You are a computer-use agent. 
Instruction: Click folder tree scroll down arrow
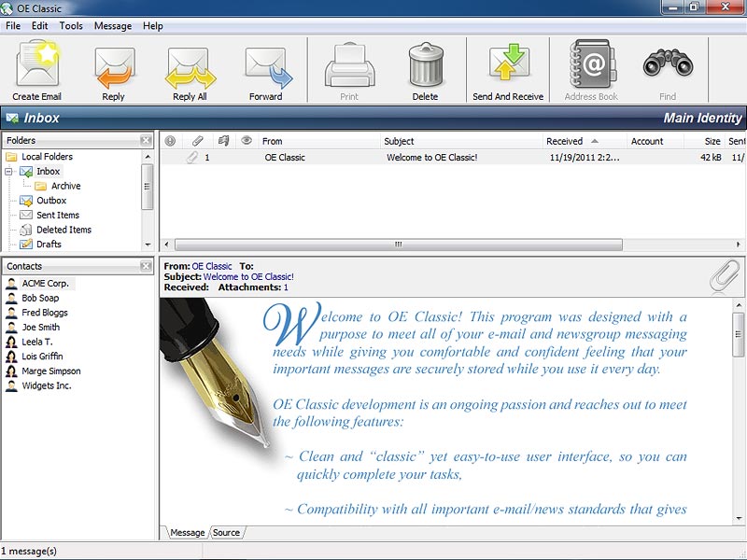click(x=148, y=245)
